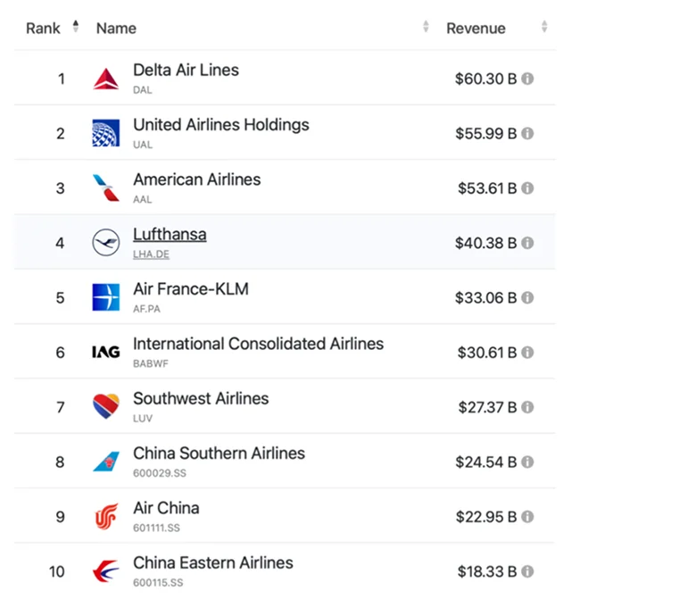Screen dimensions: 696x616
Task: Open info icon next to $18.33 B
Action: pyautogui.click(x=527, y=571)
